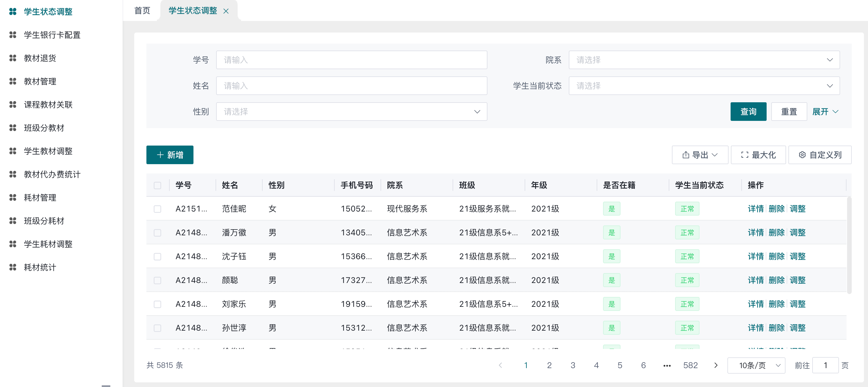Screen dimensions: 868x387
Task: Expand more filters with 展开
Action: [825, 112]
